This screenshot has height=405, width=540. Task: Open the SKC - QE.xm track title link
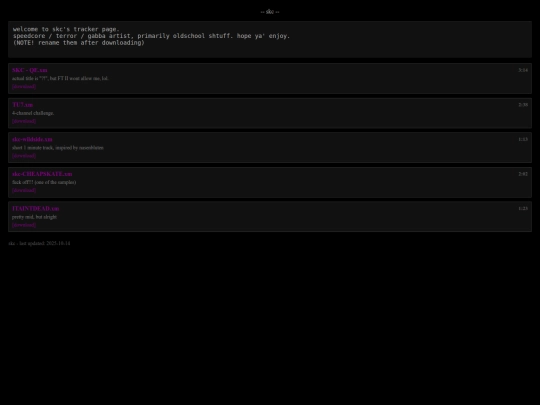[30, 70]
